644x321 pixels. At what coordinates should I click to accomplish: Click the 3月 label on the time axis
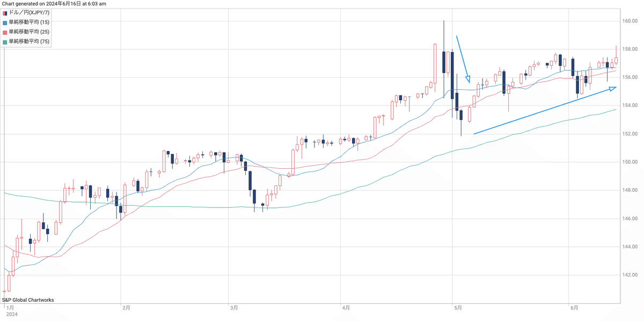(x=234, y=308)
